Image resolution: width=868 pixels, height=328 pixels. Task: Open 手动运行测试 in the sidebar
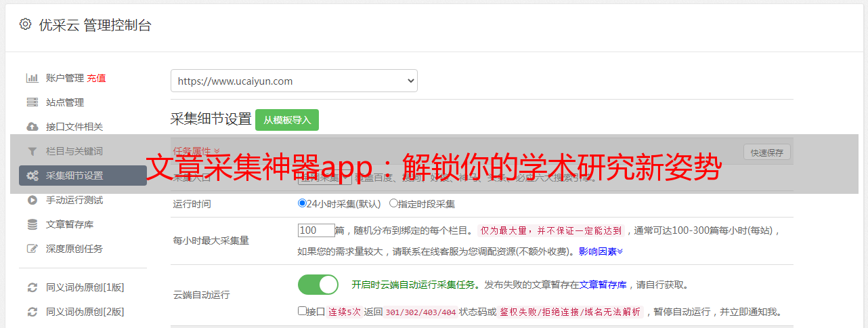pos(74,200)
